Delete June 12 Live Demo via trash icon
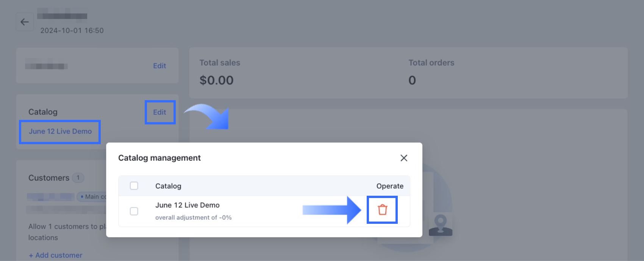Viewport: 644px width, 261px height. click(x=382, y=210)
